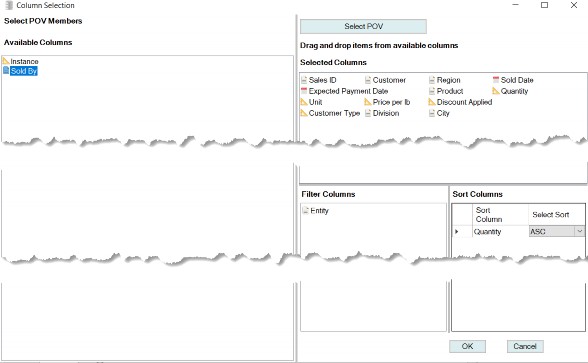Click the Sold By document icon
The width and height of the screenshot is (588, 363).
pyautogui.click(x=6, y=70)
